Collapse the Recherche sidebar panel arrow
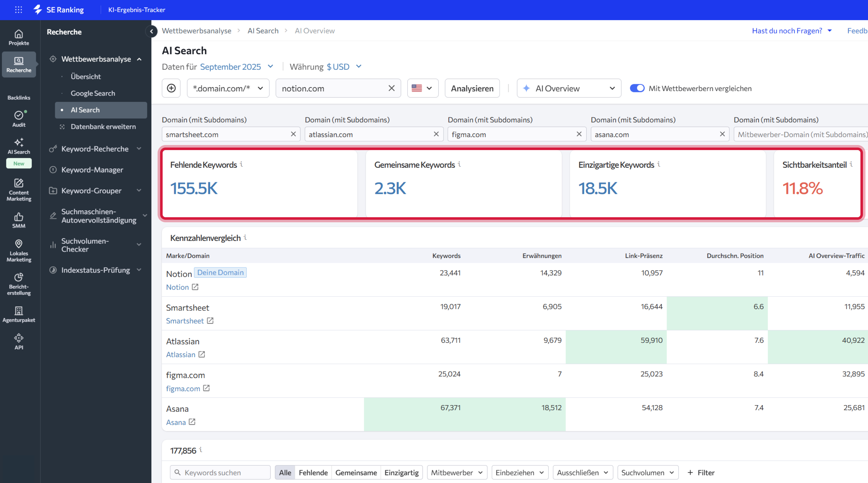868x483 pixels. [152, 31]
